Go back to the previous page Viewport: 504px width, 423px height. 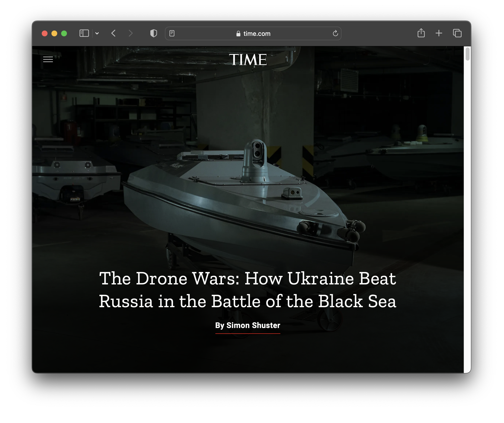pos(113,33)
